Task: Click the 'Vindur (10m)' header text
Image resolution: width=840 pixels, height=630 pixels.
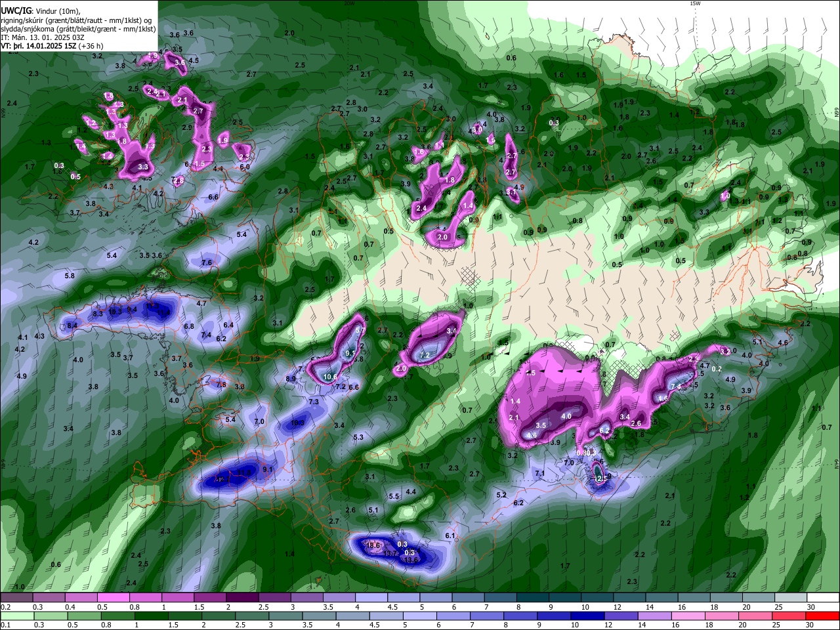Action: [56, 10]
